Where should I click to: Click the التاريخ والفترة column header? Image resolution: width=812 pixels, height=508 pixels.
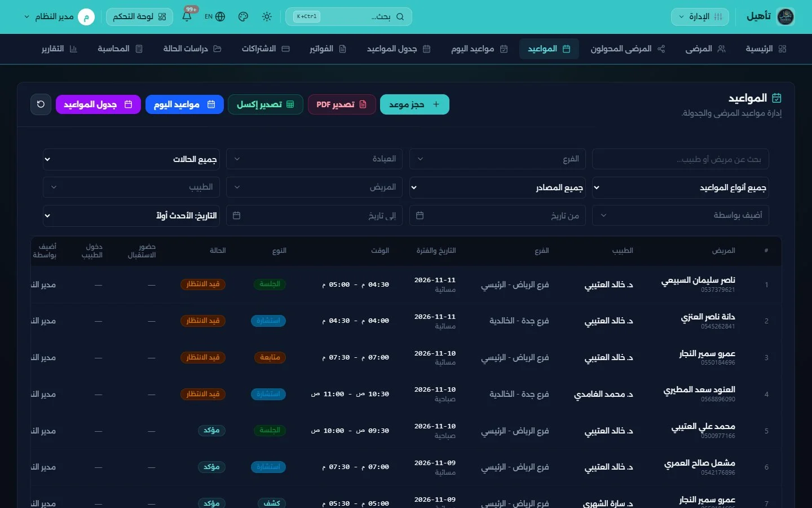point(436,251)
